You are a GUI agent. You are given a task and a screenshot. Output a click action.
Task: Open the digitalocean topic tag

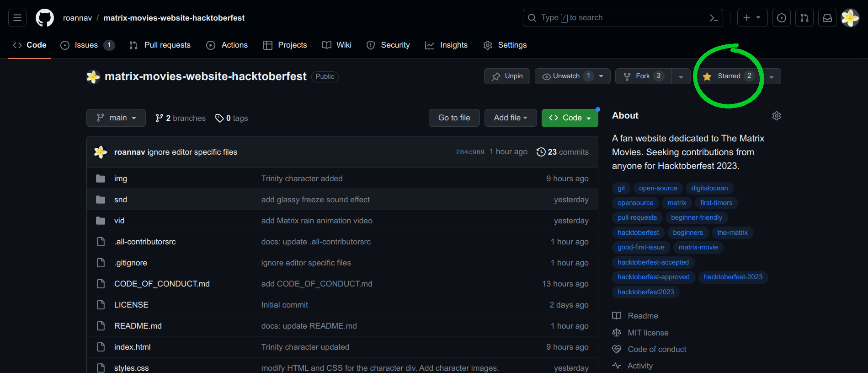(x=709, y=188)
